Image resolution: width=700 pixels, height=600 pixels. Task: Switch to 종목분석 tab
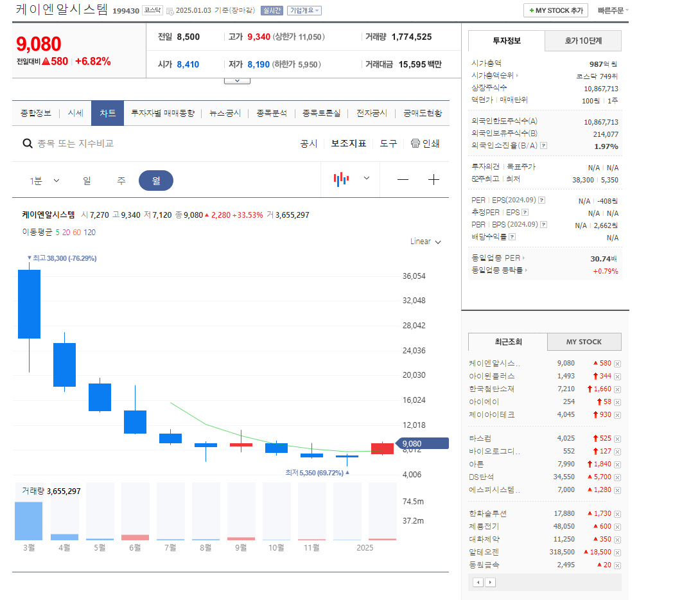tap(272, 113)
